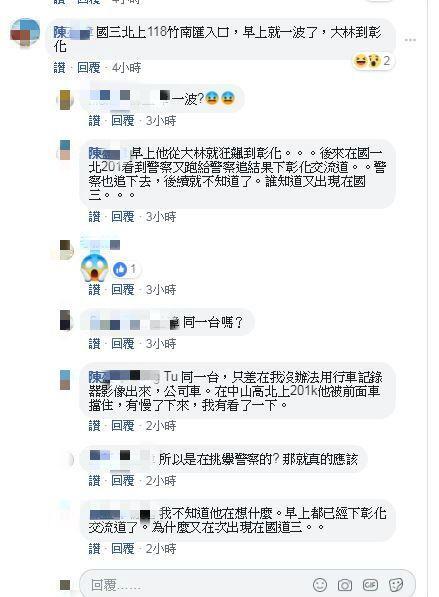Click the screaming face sticker
Screen dimensions: 439x597
95,268
